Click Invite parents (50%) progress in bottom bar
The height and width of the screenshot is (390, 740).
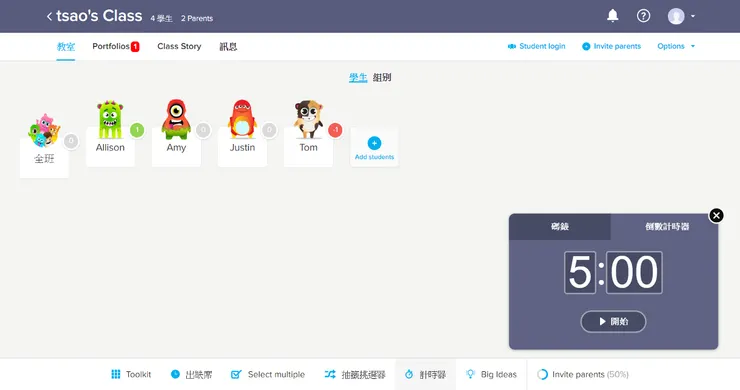[x=583, y=374]
